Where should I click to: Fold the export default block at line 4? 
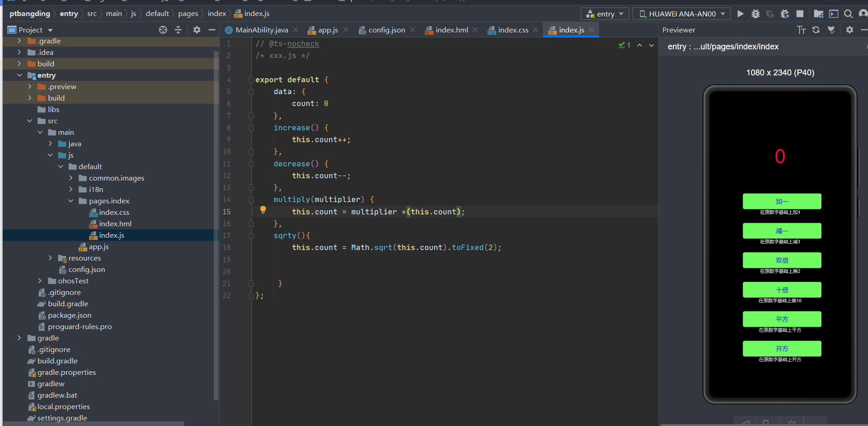[251, 80]
